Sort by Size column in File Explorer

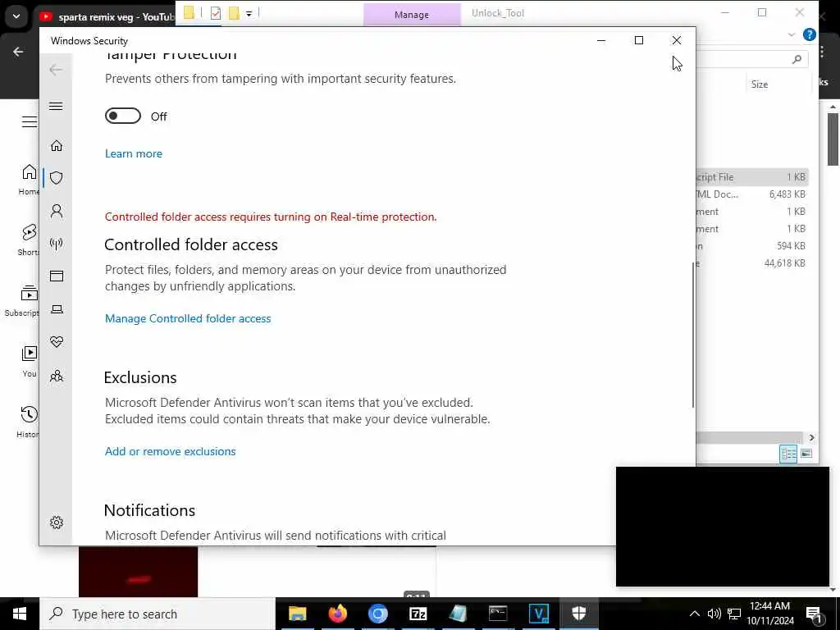click(759, 84)
